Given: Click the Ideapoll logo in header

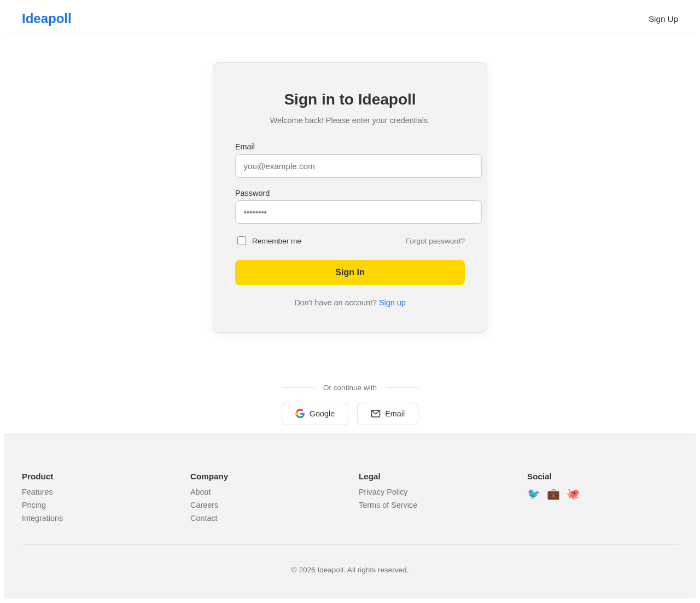Looking at the screenshot, I should click(46, 19).
